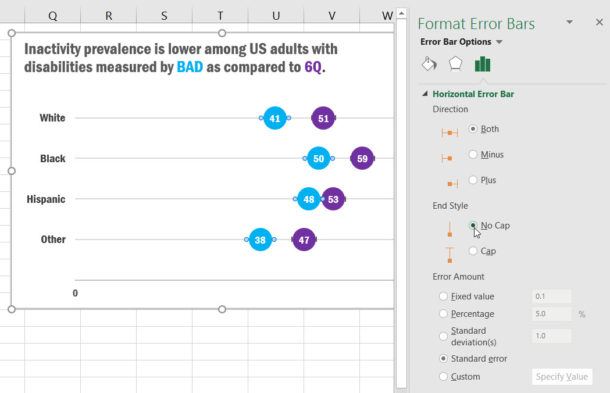Open the task pane options dropdown arrow
The width and height of the screenshot is (610, 393).
coord(570,22)
